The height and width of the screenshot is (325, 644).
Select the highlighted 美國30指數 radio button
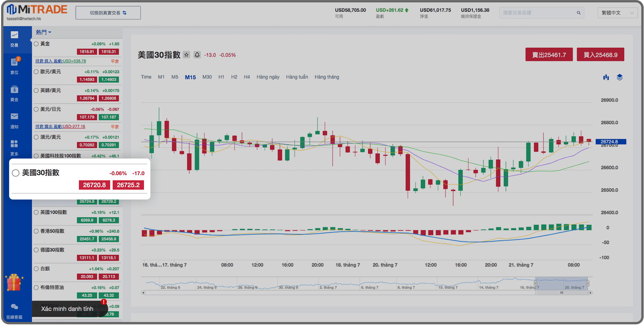16,173
